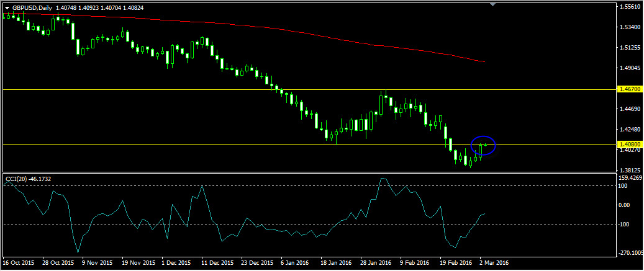Click the 159.4269 value on CCI scale

point(630,178)
